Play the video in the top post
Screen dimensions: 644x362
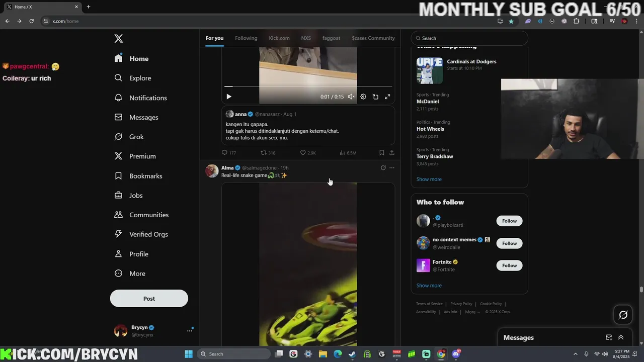pos(229,97)
